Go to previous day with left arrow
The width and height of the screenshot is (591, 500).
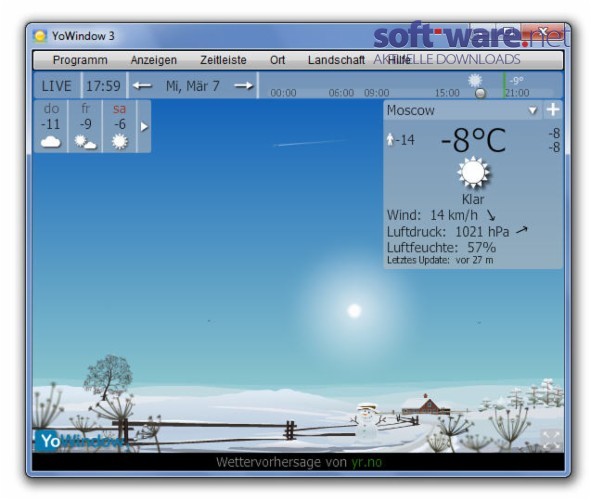(x=142, y=86)
